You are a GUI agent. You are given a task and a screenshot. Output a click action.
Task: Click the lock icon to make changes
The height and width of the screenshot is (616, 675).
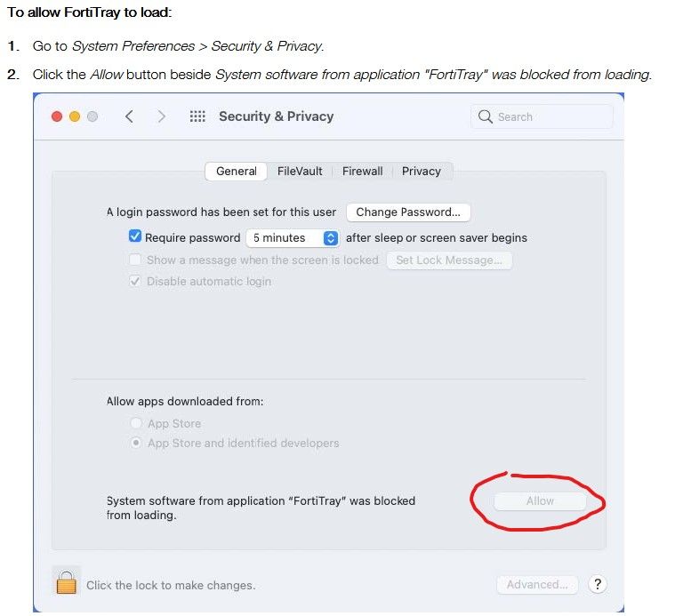coord(66,582)
